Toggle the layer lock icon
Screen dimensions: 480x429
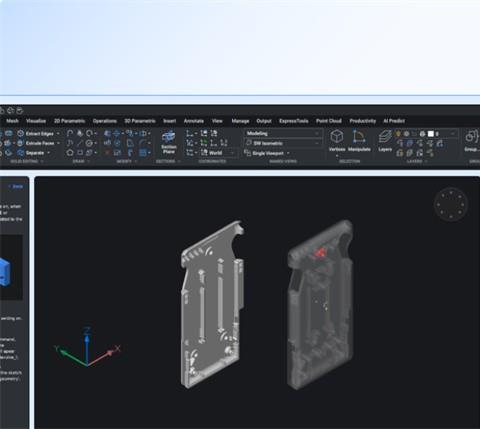[x=414, y=134]
